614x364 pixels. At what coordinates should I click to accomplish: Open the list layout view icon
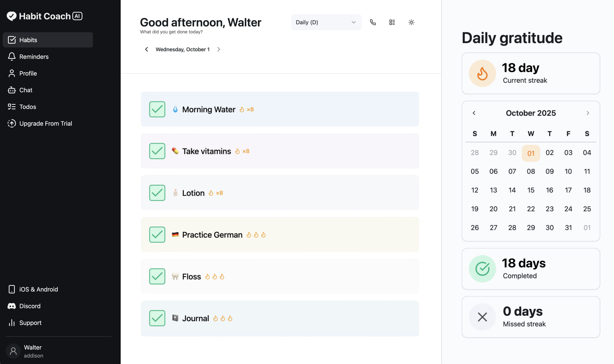(392, 22)
